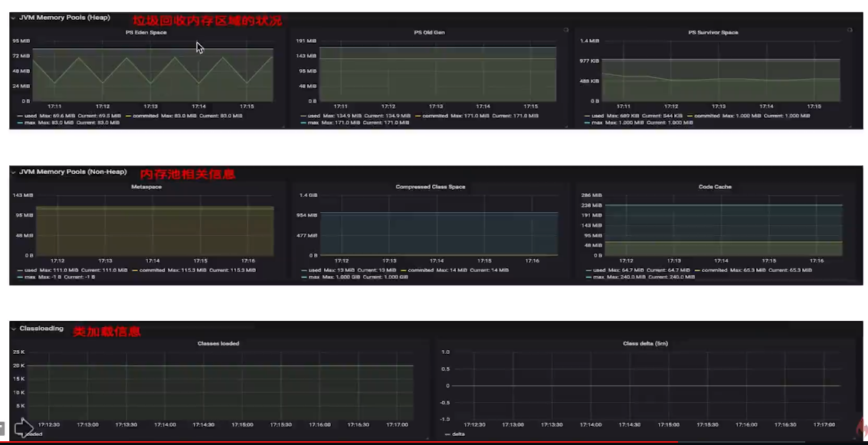Click the 1.4 GiB y-axis label in Compressed Class Space
Viewport: 868px width, 445px height.
(308, 195)
